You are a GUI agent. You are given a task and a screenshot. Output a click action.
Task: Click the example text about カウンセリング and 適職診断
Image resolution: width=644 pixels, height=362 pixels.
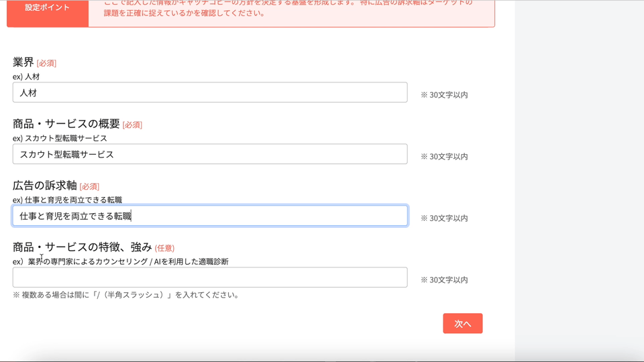point(121,261)
